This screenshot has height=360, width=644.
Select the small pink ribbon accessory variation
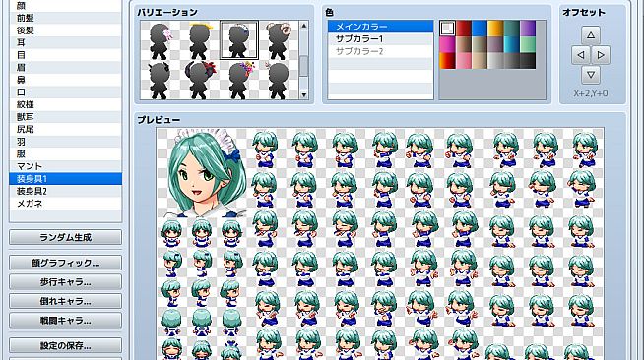click(279, 80)
